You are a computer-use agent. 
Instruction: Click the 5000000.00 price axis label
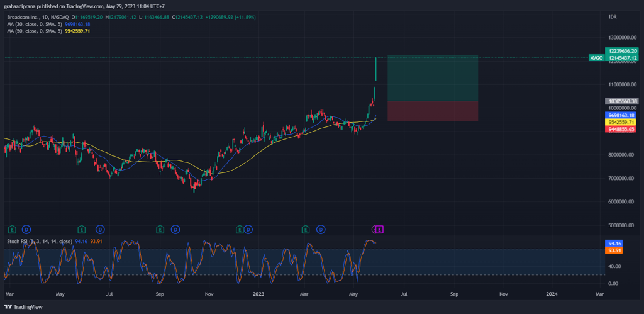tap(622, 225)
